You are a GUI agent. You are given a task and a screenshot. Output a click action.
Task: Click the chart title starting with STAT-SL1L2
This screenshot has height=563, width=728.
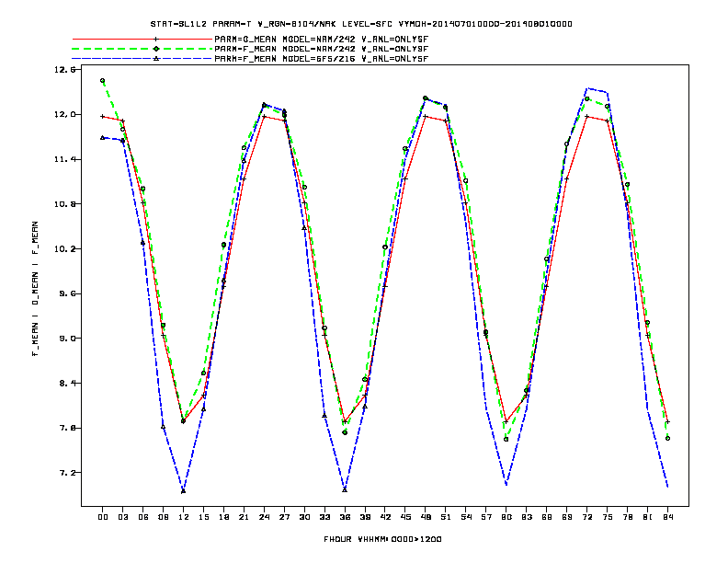[x=361, y=24]
